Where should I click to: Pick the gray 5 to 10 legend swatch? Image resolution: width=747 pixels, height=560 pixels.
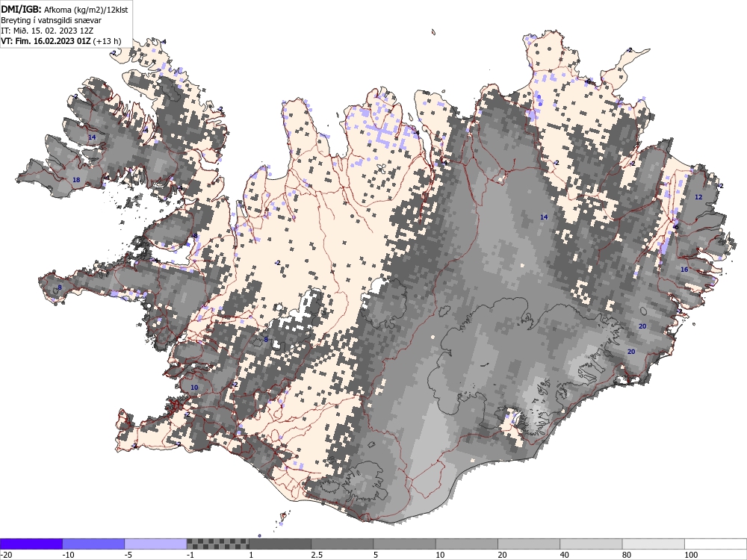404,544
